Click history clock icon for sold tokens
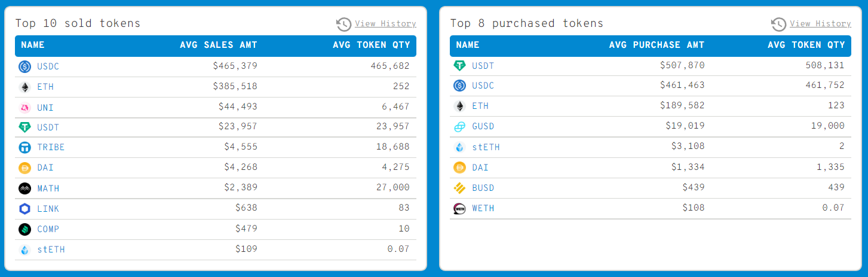 (343, 24)
